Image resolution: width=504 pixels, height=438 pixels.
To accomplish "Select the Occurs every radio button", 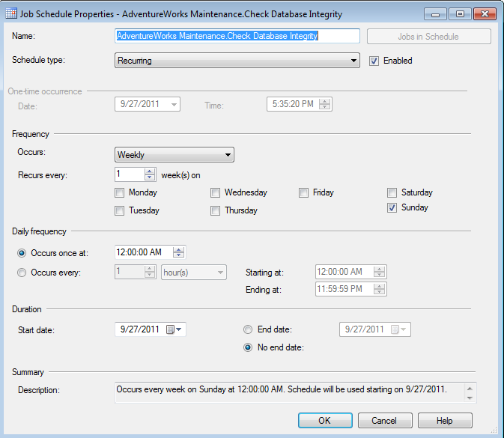I will (22, 273).
